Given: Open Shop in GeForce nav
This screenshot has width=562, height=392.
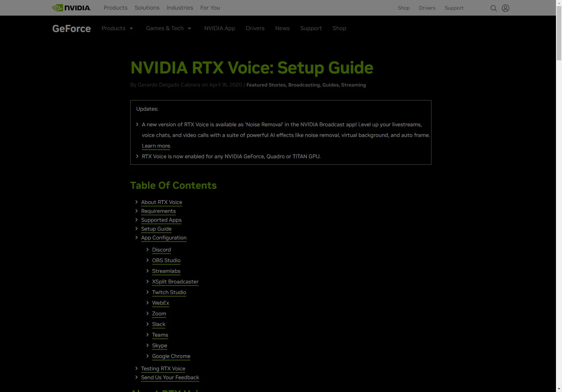Looking at the screenshot, I should pyautogui.click(x=339, y=28).
